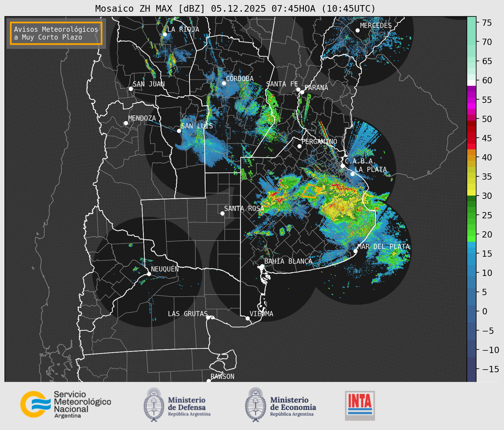Click the Ministerio de Economía emblem

(x=255, y=405)
